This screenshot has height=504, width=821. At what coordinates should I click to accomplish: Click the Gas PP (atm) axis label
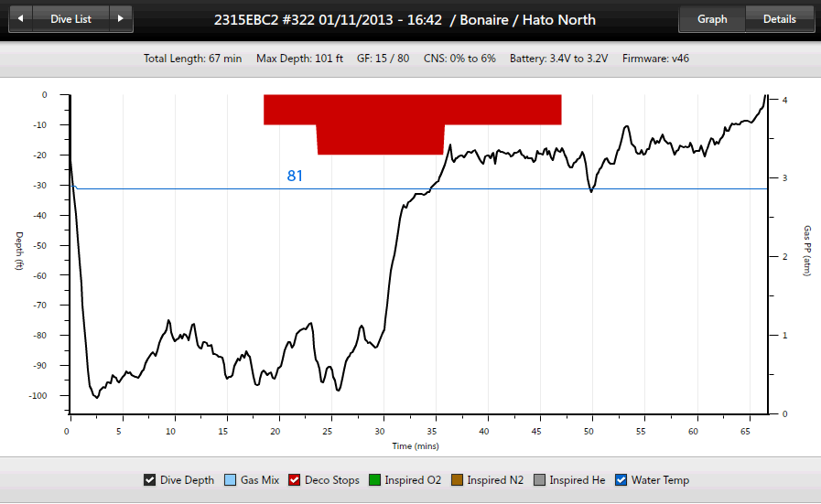click(x=806, y=250)
